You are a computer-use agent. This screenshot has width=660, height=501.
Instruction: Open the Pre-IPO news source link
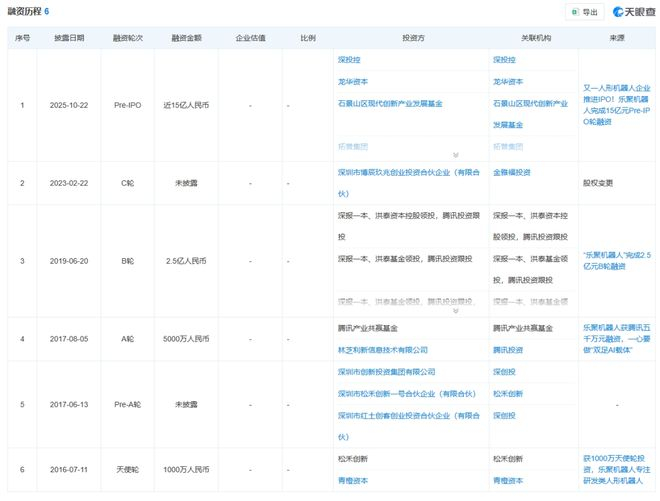(617, 105)
